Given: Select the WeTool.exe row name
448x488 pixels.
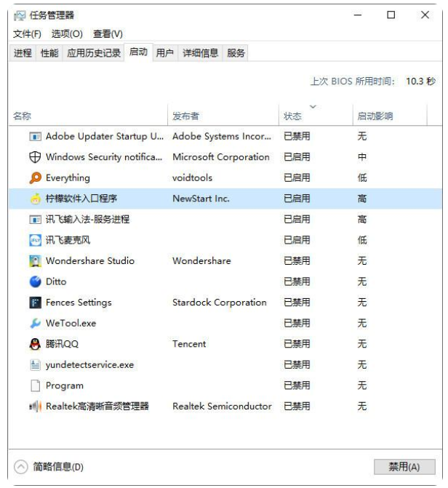Looking at the screenshot, I should pyautogui.click(x=71, y=324).
